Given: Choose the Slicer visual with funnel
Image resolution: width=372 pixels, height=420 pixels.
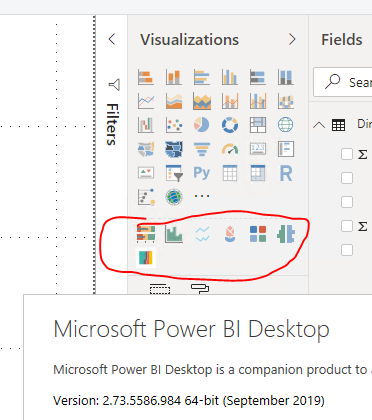Looking at the screenshot, I should point(174,173).
